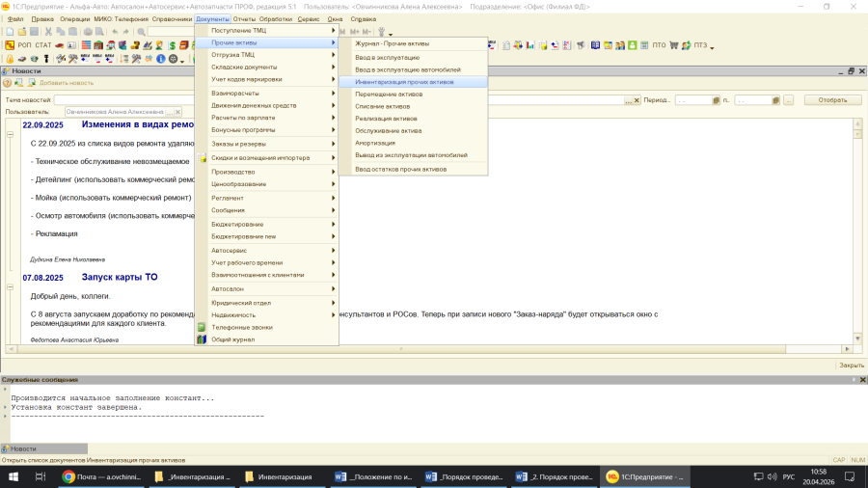The height and width of the screenshot is (488, 868).
Task: Click the Период start date field
Action: click(x=693, y=100)
